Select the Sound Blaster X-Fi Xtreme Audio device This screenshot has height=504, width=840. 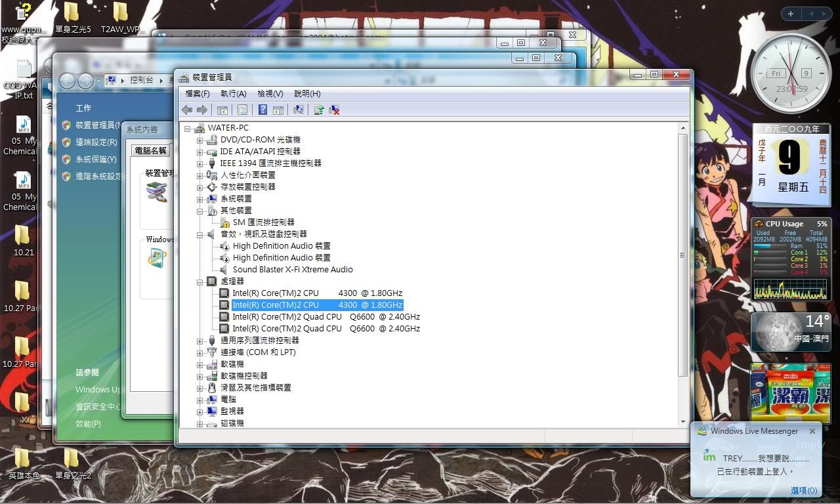(x=293, y=270)
